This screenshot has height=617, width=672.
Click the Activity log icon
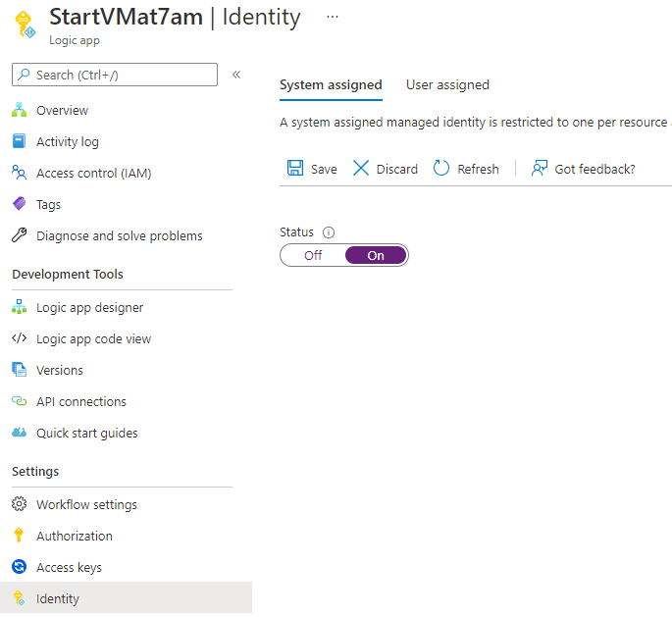(19, 142)
